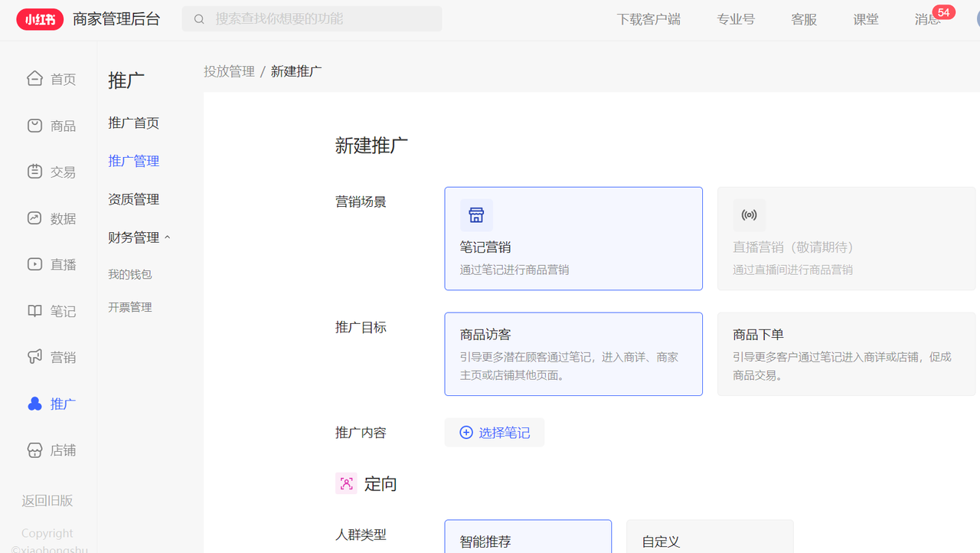Screen dimensions: 980x553
Task: Click the 店铺 shop icon in sidebar
Action: (34, 450)
